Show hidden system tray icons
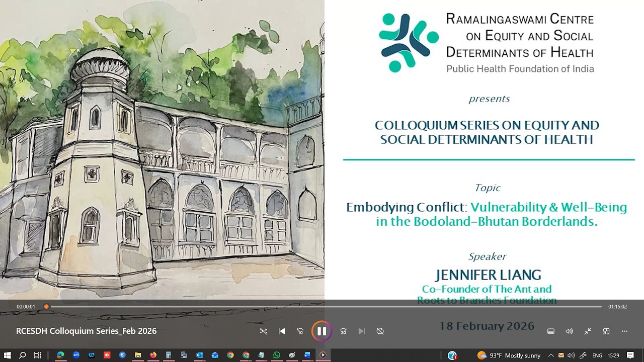This screenshot has height=362, width=644. click(x=551, y=355)
